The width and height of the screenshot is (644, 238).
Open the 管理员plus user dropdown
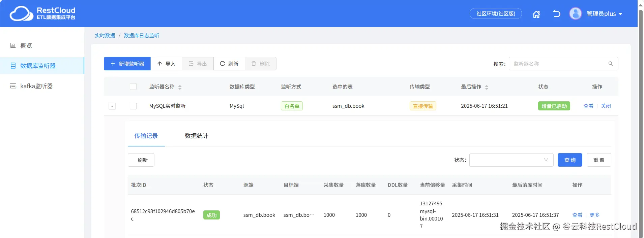click(x=604, y=14)
